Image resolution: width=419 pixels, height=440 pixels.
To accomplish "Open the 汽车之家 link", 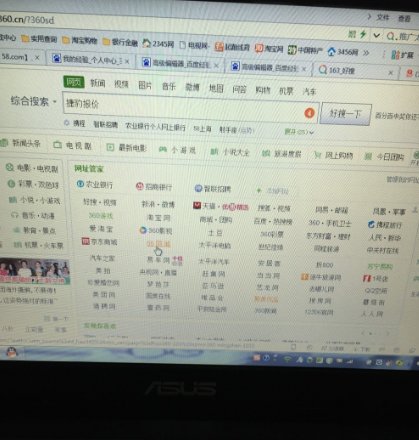I will [x=102, y=258].
